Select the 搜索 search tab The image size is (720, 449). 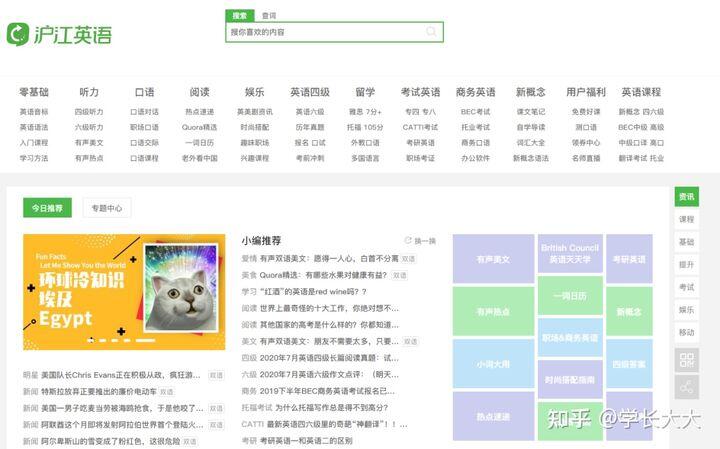pos(240,16)
